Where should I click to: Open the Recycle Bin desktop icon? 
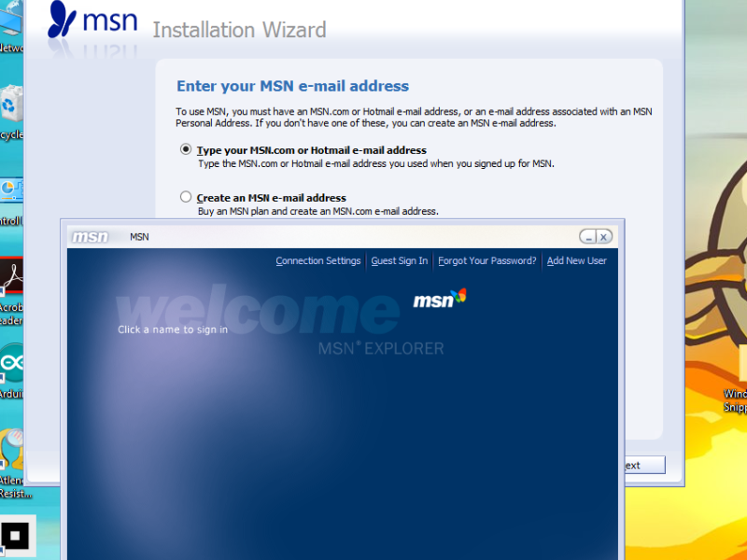tap(11, 112)
